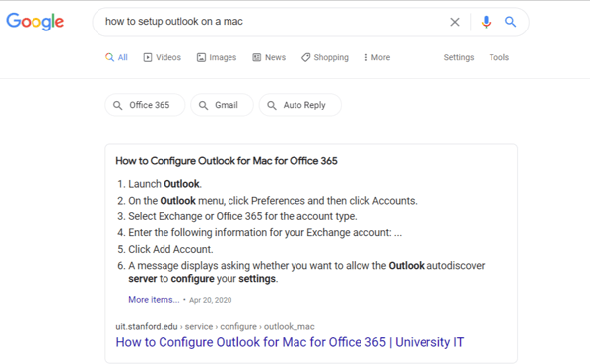Select the All results tab
The image size is (590, 364).
pos(116,57)
